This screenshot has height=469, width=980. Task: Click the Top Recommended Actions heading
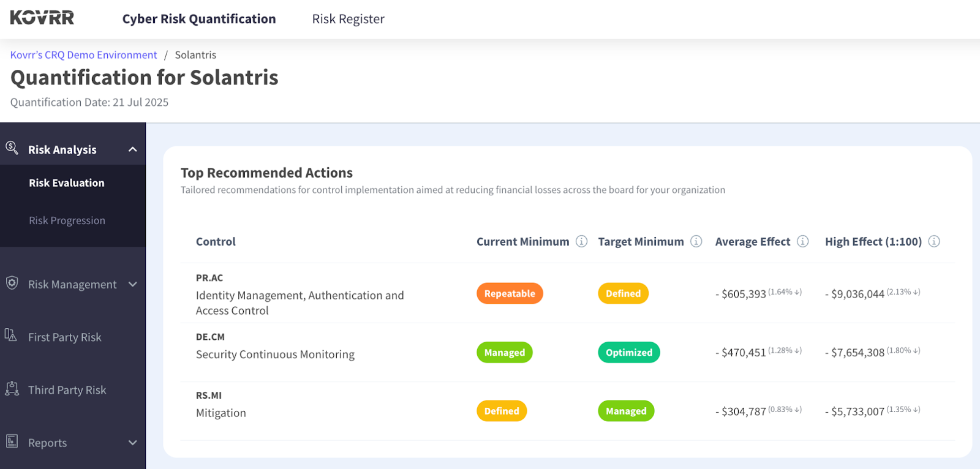[x=266, y=173]
